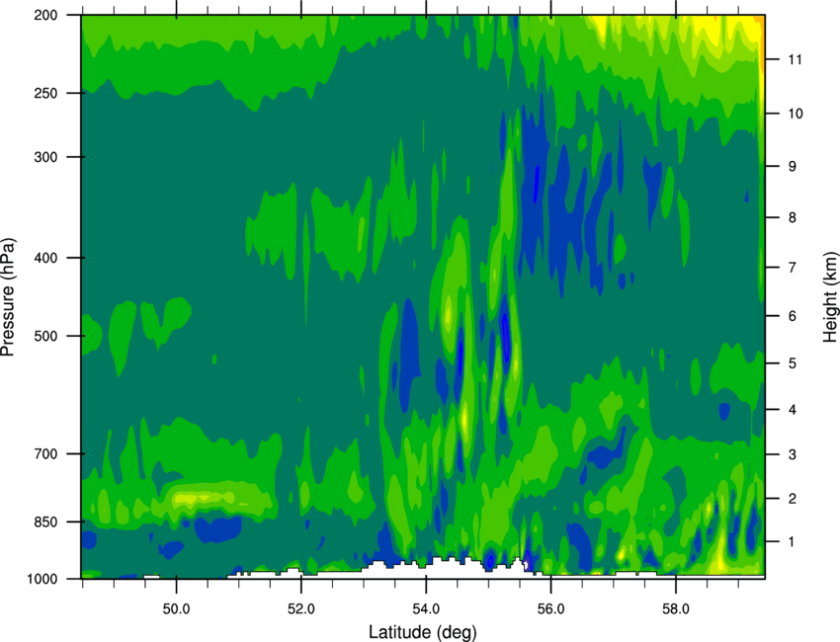
Task: Click the 5 km height tick label
Action: pos(793,363)
